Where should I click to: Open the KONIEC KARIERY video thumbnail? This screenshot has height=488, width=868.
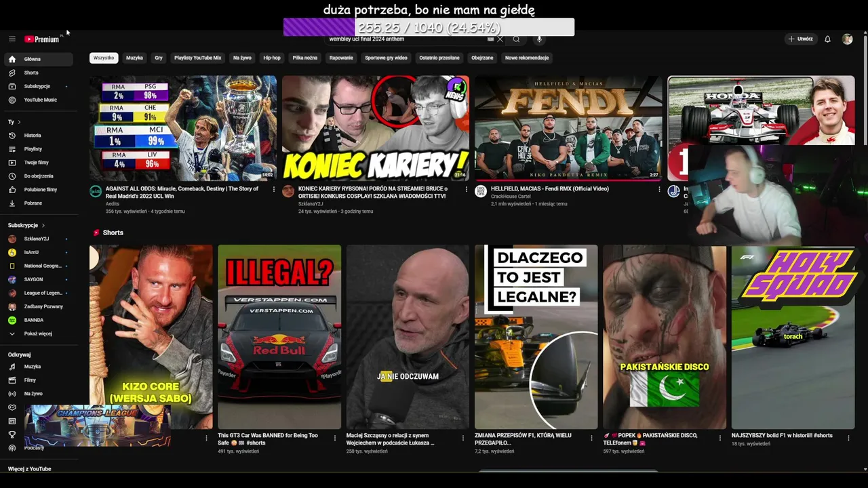tap(376, 128)
